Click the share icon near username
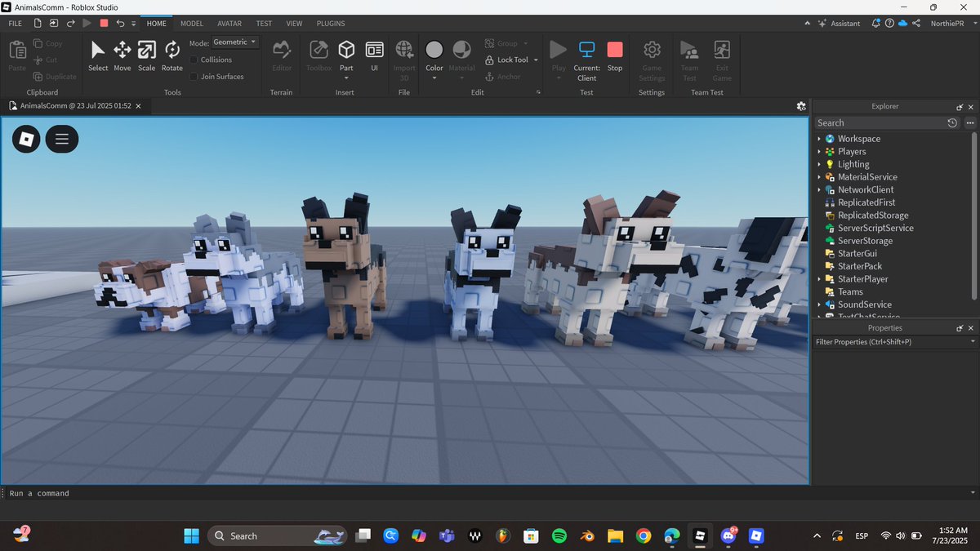 pyautogui.click(x=916, y=24)
